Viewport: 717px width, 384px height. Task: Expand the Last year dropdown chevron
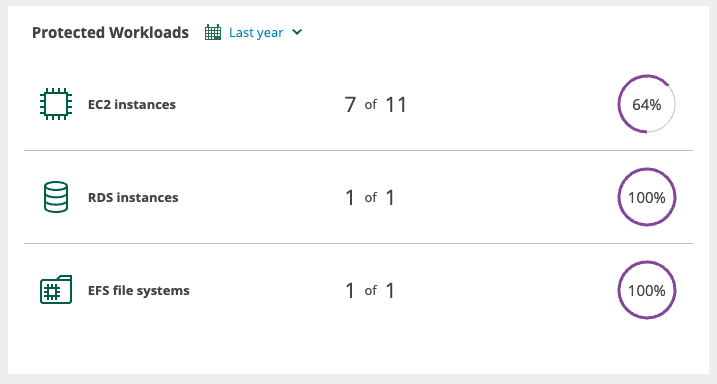click(x=297, y=32)
